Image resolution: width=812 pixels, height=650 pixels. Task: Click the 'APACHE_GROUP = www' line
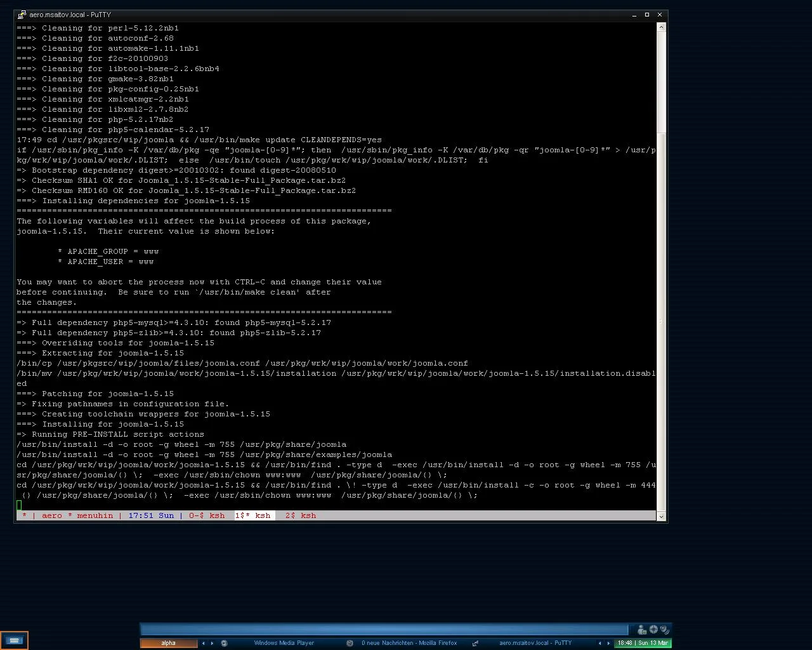point(108,251)
